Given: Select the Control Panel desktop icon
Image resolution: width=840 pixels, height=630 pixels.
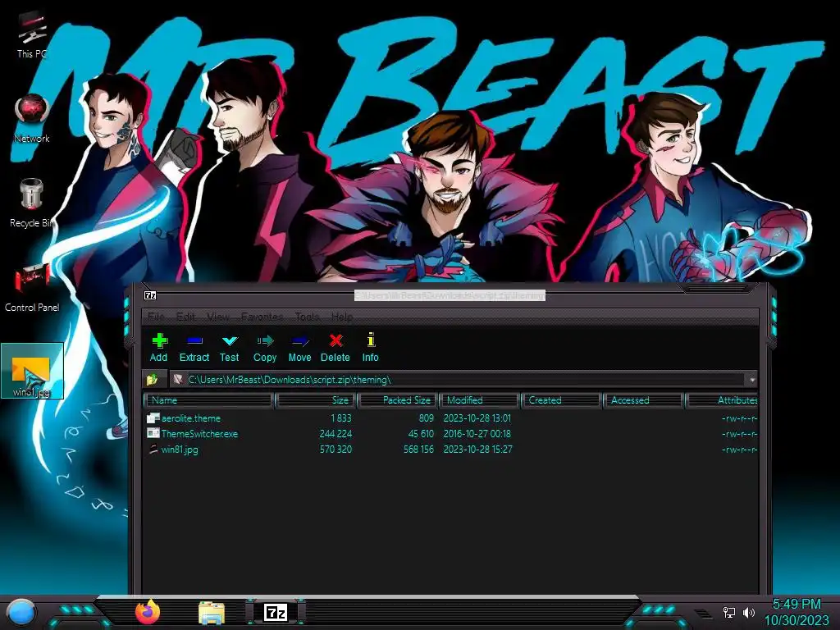Looking at the screenshot, I should [x=32, y=287].
